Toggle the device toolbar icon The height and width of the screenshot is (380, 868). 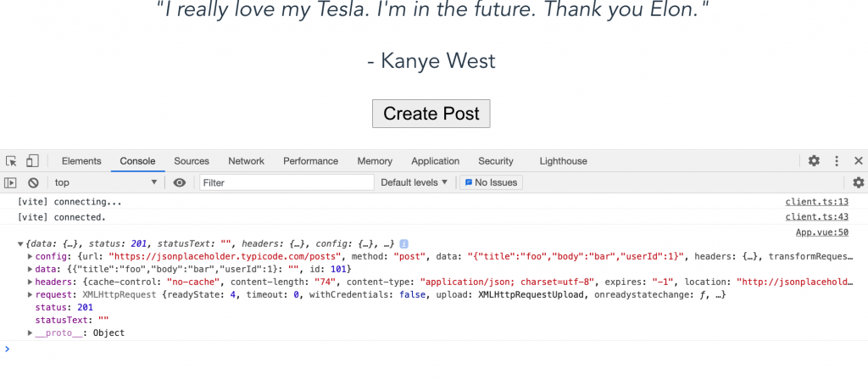point(32,161)
